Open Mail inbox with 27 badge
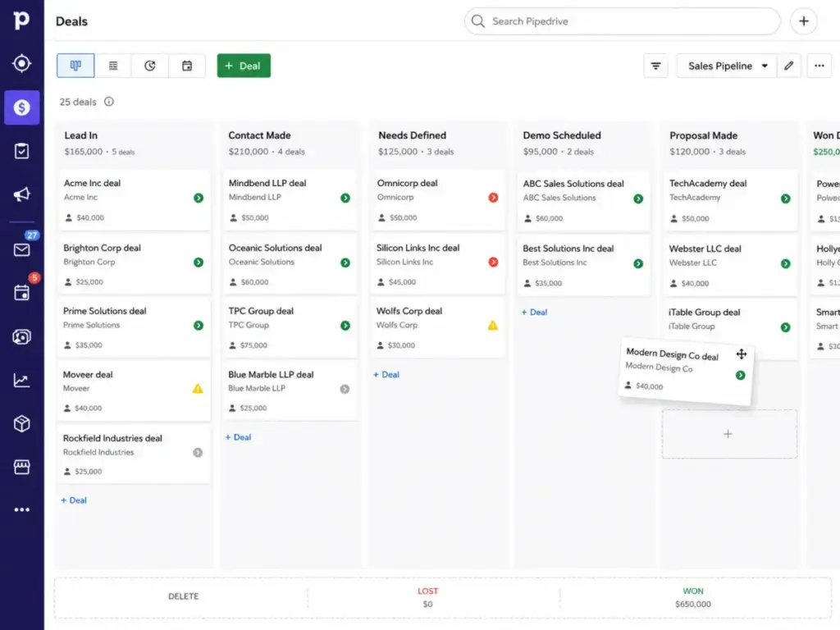 pyautogui.click(x=21, y=249)
